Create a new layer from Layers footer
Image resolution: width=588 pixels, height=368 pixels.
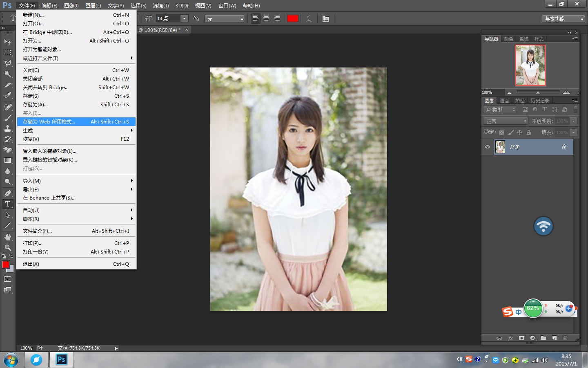click(554, 338)
